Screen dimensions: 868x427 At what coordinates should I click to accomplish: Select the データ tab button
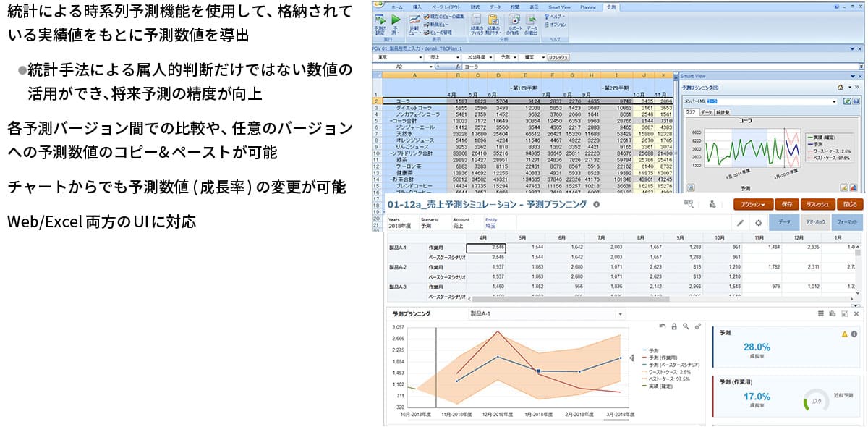click(x=784, y=223)
